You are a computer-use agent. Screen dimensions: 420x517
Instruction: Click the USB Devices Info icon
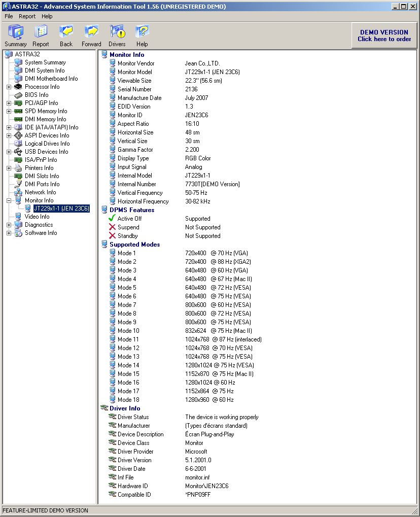point(18,152)
